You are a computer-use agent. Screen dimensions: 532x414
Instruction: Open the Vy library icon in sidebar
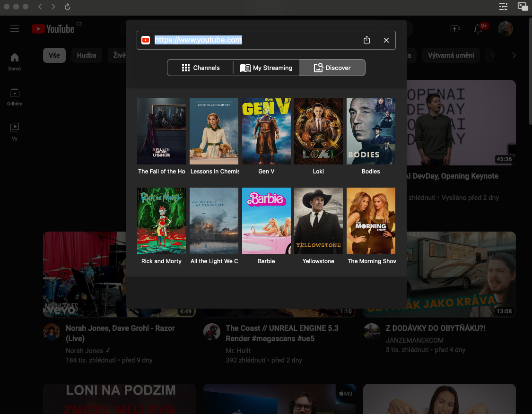tap(15, 131)
